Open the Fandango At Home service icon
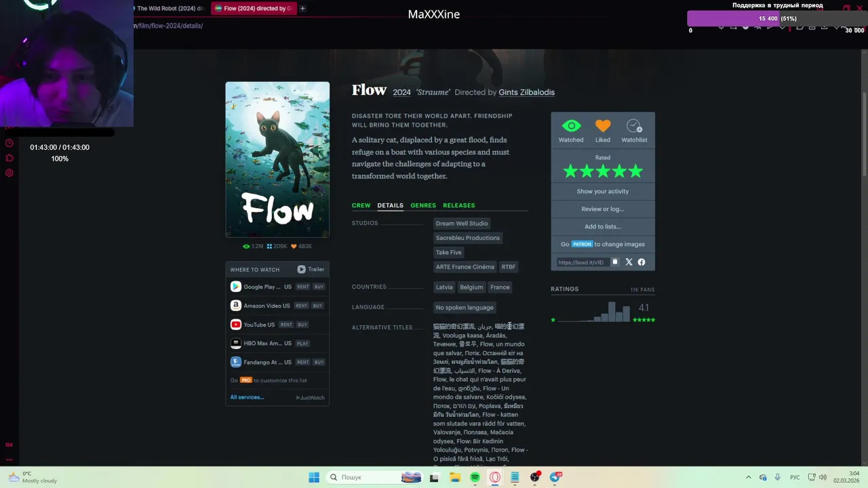 [x=235, y=362]
